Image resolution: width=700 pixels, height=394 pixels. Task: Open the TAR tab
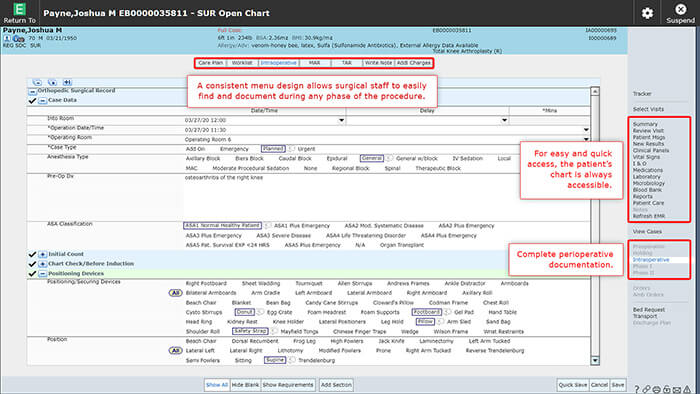point(347,63)
